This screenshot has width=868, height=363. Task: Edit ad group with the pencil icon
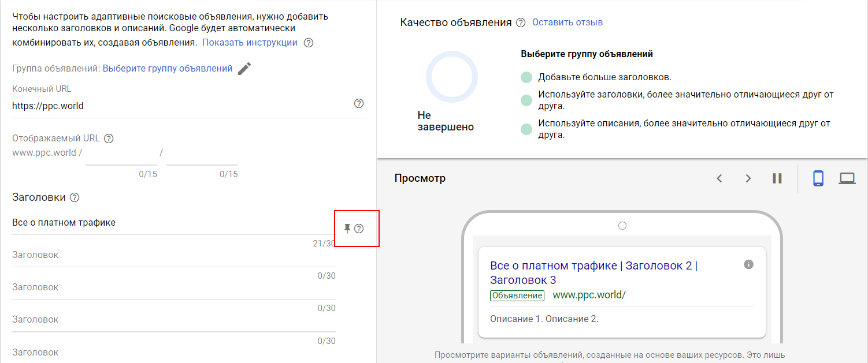(x=244, y=69)
